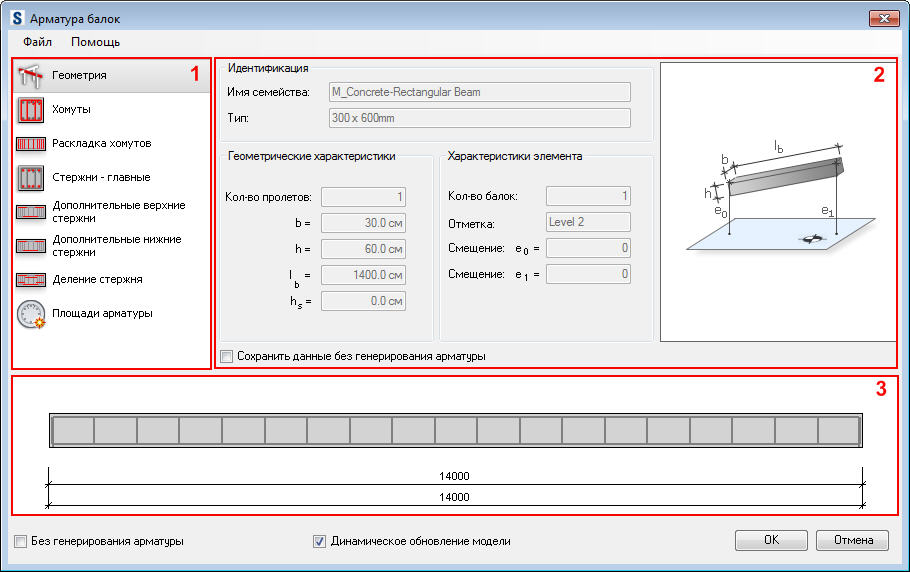Open Дополнительные нижние стержни icon
The width and height of the screenshot is (910, 572).
pyautogui.click(x=30, y=246)
